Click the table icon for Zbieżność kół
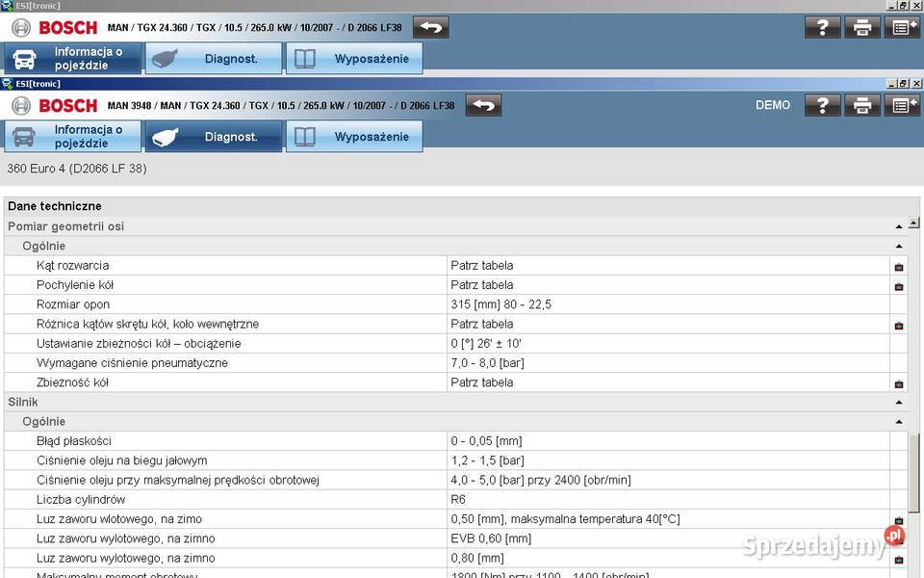 point(899,383)
